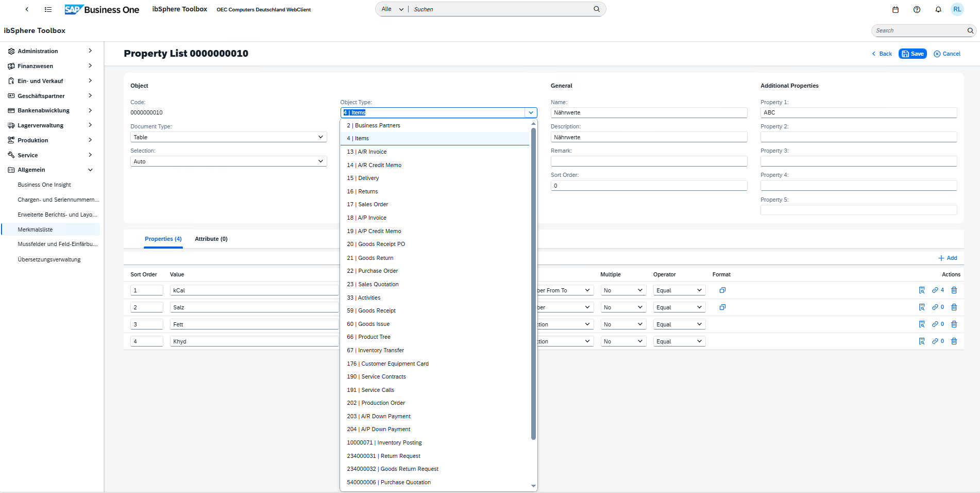Select '202 | Production Order' option

435,403
